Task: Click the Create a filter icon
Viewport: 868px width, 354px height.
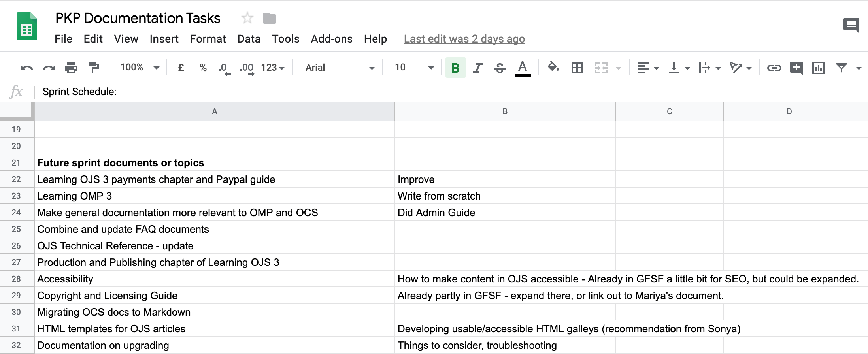Action: [841, 68]
